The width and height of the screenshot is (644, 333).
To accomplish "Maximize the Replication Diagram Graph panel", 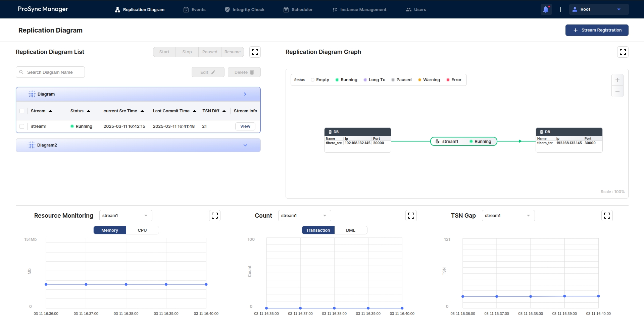I will pyautogui.click(x=623, y=52).
